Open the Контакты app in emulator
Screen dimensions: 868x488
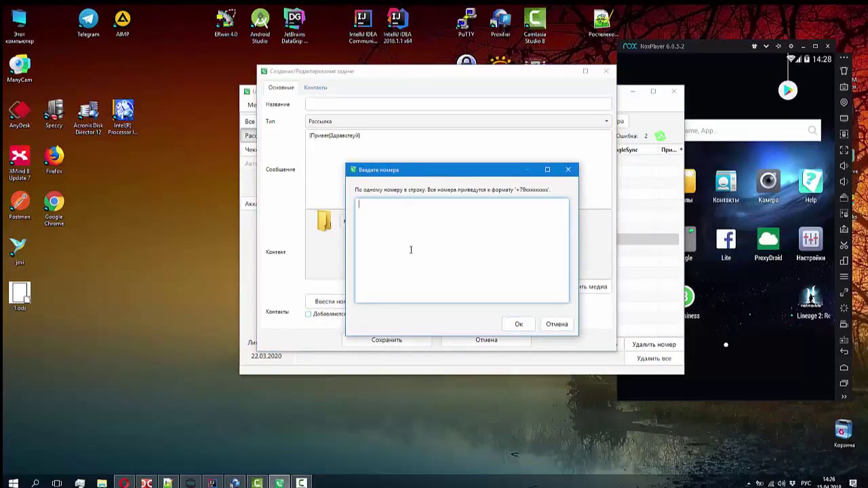pos(726,182)
